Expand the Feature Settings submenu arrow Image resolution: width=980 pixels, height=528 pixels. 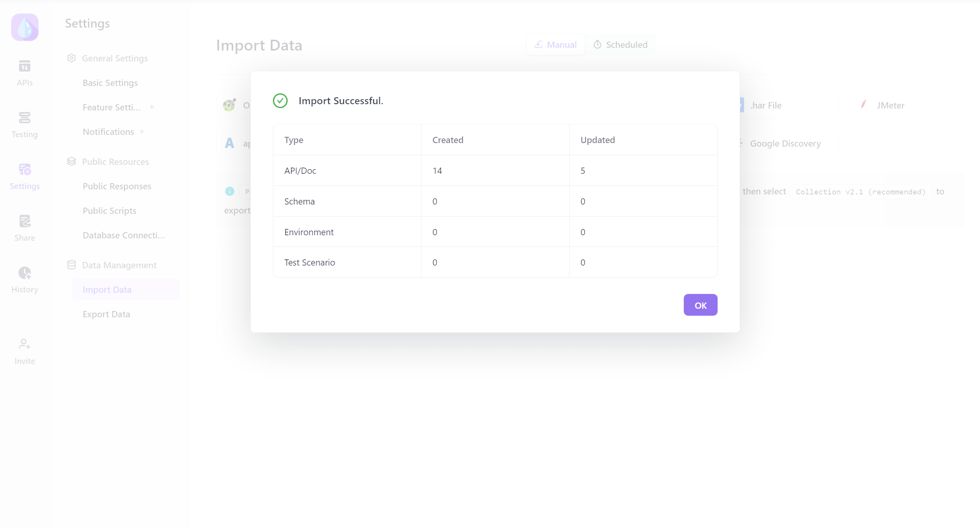[152, 107]
